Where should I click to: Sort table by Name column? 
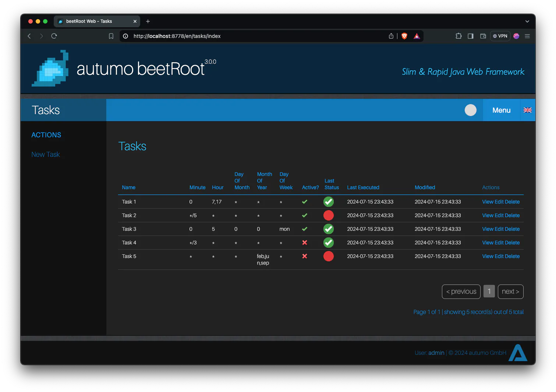[129, 187]
